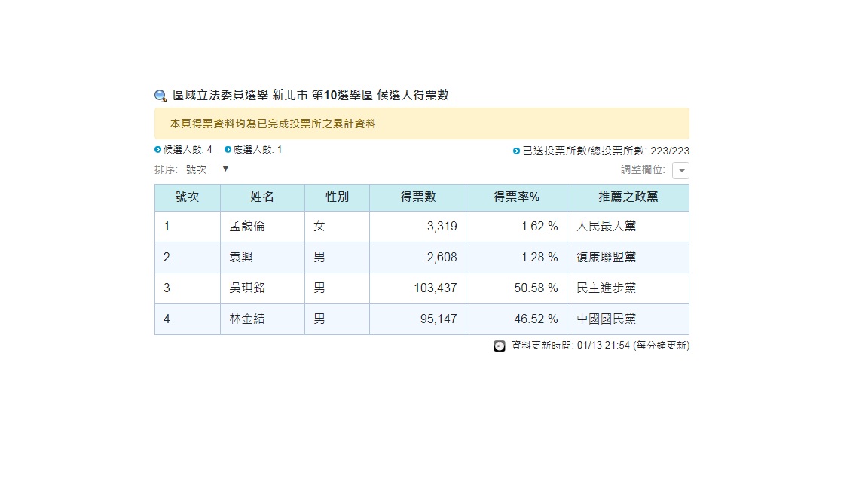Select candidate name 孟藹倫

pyautogui.click(x=247, y=226)
